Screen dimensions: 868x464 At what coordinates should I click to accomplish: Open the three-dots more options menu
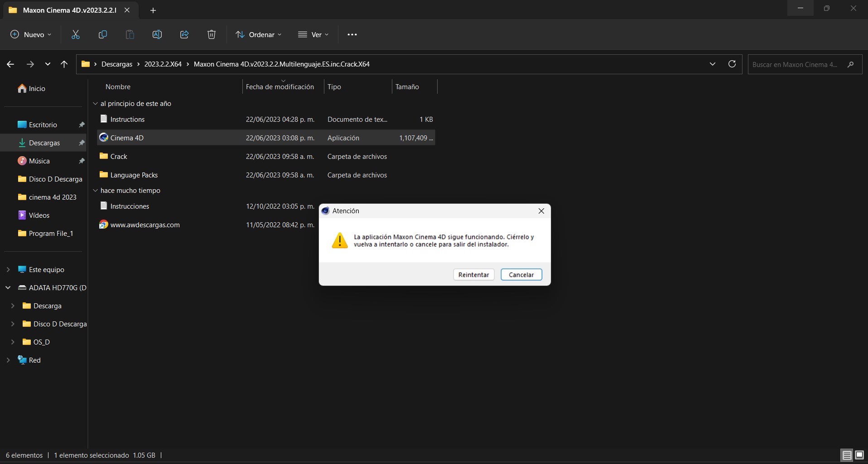(352, 34)
